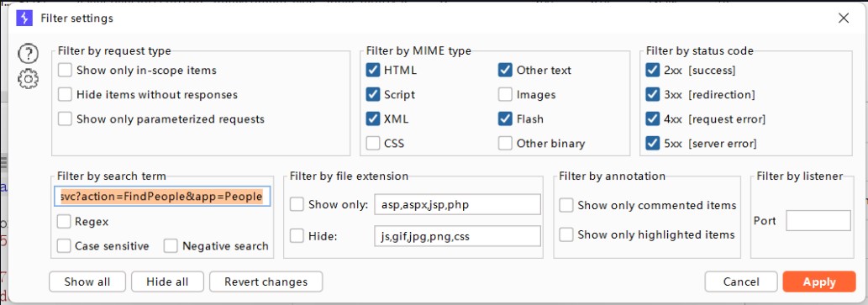The width and height of the screenshot is (868, 305).
Task: Uncheck 2xx success status code
Action: click(653, 71)
